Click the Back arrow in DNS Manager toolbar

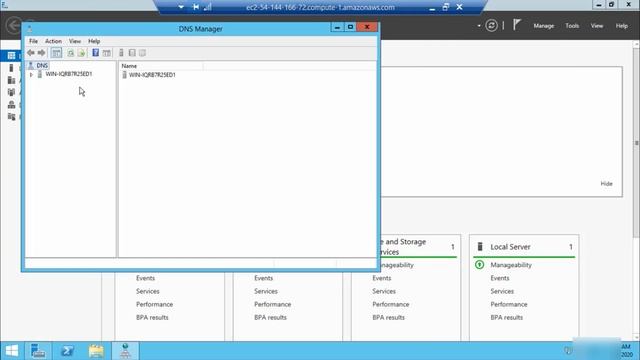(x=31, y=53)
